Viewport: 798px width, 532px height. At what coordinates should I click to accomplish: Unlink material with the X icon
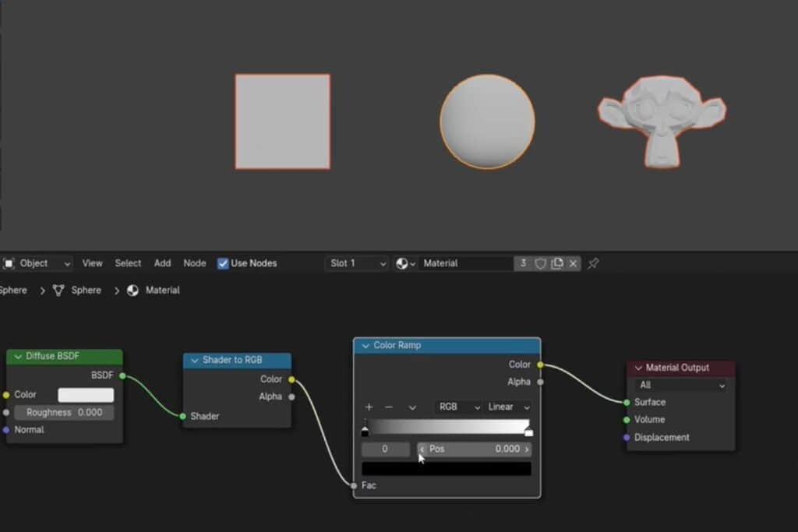[x=574, y=264]
